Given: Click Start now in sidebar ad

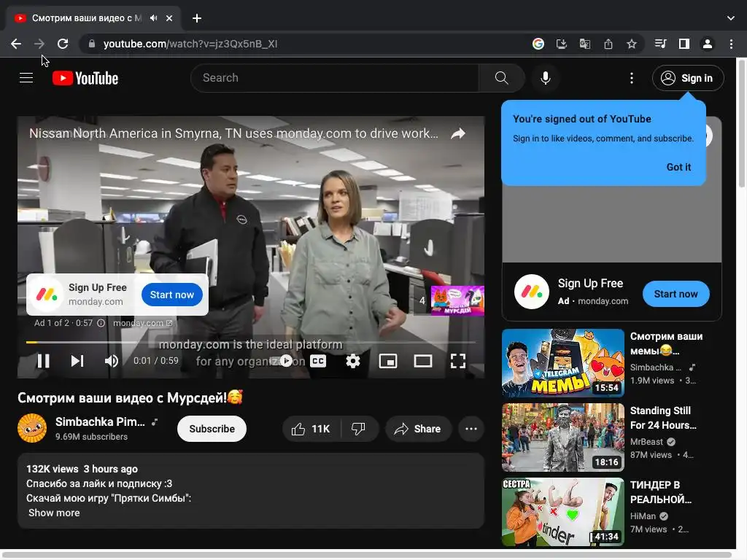Looking at the screenshot, I should pyautogui.click(x=676, y=295).
